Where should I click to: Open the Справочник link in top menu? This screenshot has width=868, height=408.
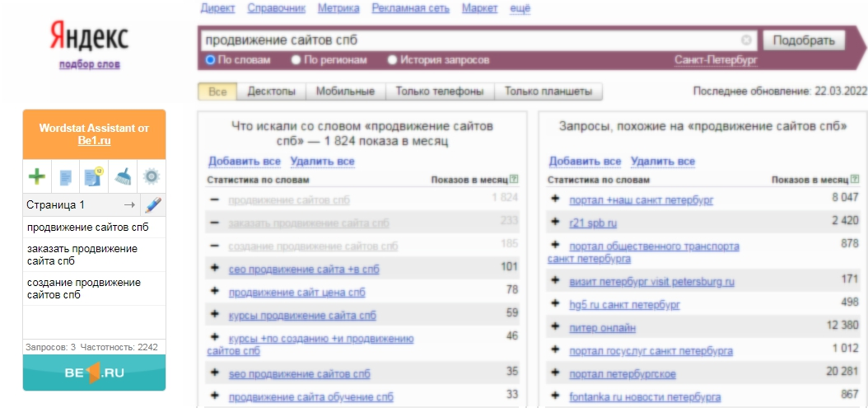(276, 8)
